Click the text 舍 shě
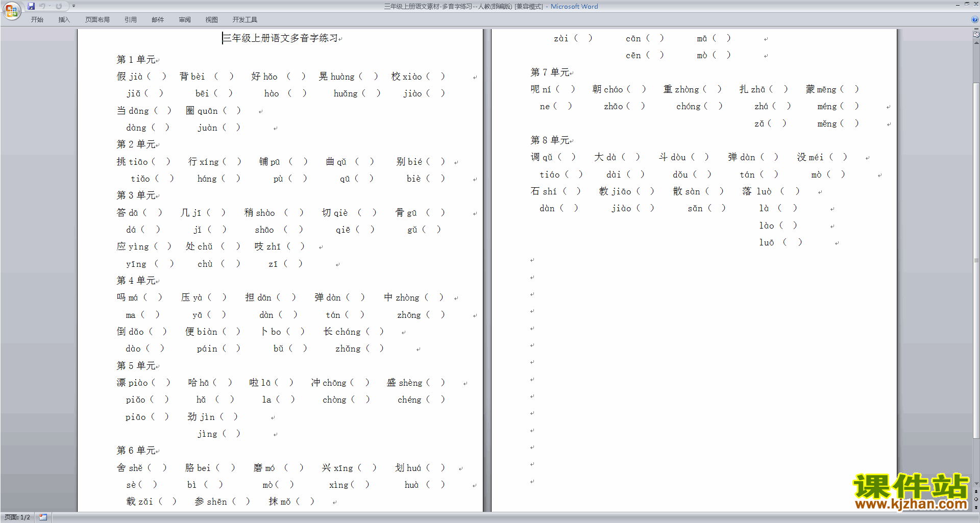 click(130, 468)
